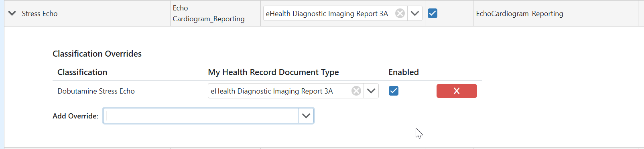Uncheck the Stress Echo row enabled checkbox

coord(433,13)
